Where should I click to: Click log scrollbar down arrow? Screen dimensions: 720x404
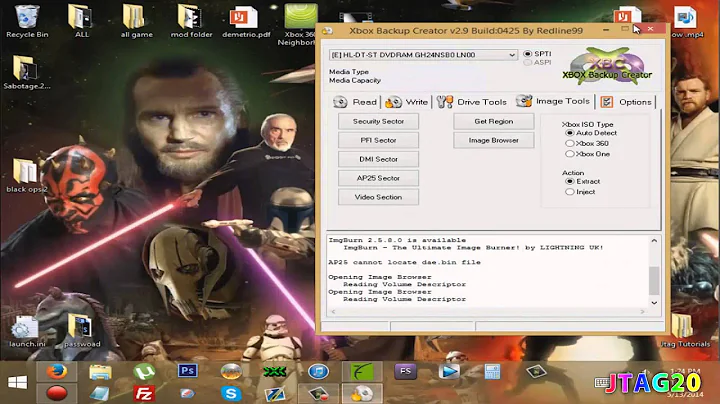(654, 303)
